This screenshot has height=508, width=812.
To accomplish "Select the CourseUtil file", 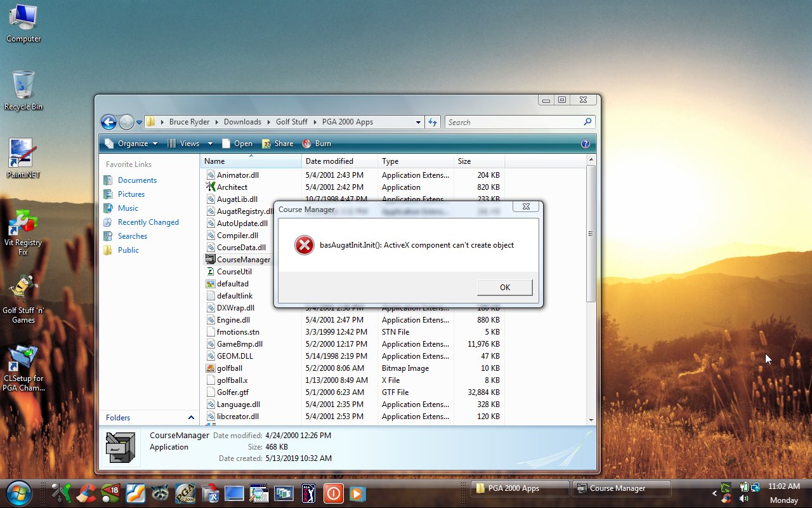I will [229, 272].
